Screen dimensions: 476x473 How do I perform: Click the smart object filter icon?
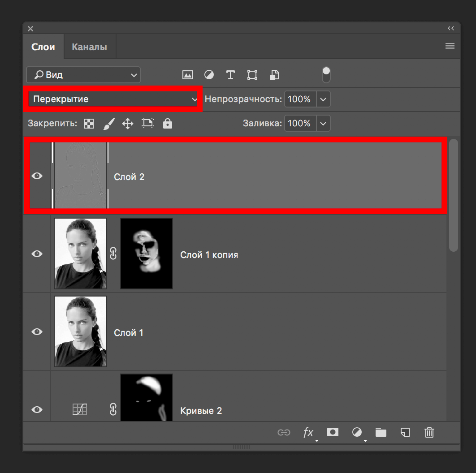point(274,75)
